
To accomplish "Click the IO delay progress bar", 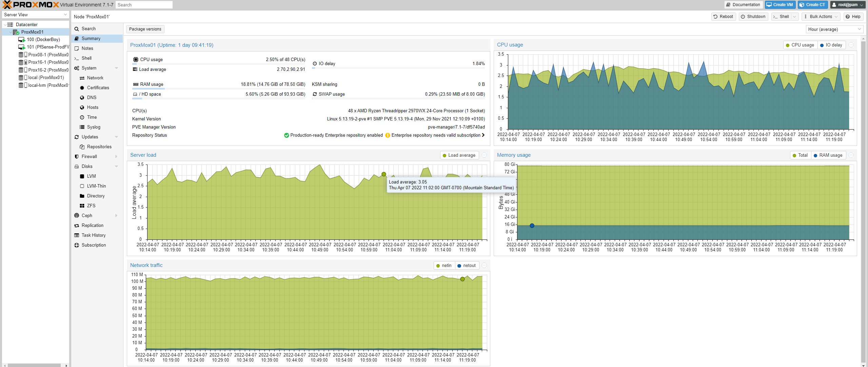I will coord(398,68).
